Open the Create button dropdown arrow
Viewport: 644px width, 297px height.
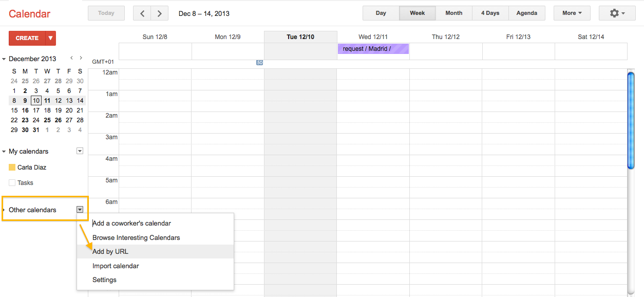click(50, 38)
